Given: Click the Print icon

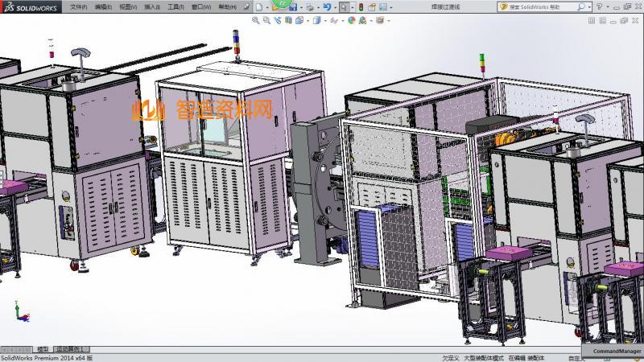Looking at the screenshot, I should (311, 6).
